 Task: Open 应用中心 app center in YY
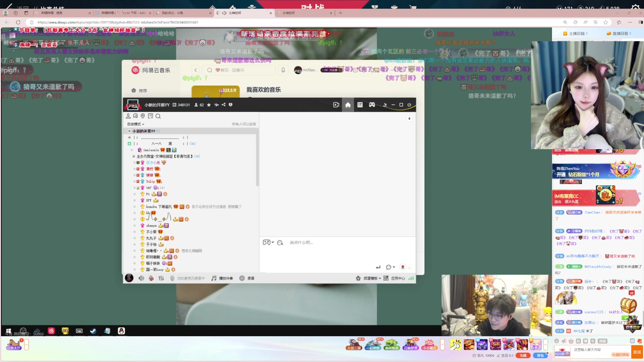coord(394,278)
